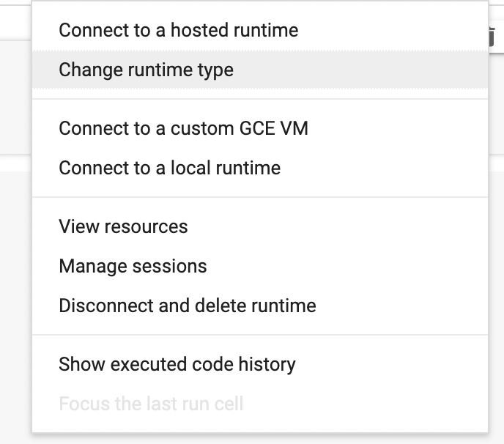Connect to a hosted runtime from the menu
This screenshot has width=504, height=444.
click(178, 31)
